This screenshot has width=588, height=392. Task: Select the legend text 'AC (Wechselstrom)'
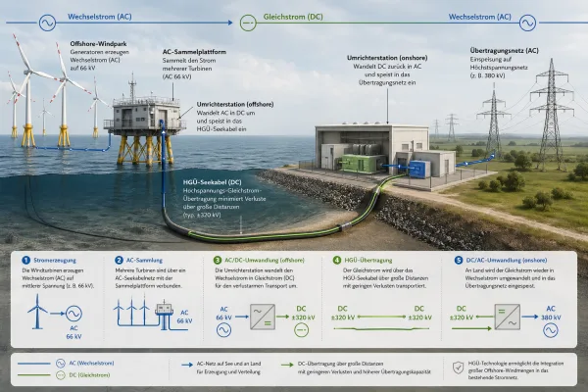pos(91,364)
